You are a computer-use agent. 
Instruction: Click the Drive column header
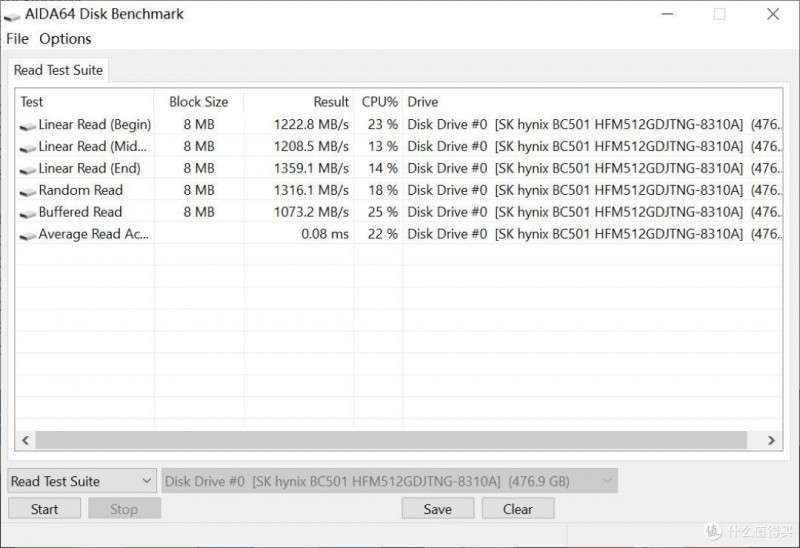coord(592,102)
